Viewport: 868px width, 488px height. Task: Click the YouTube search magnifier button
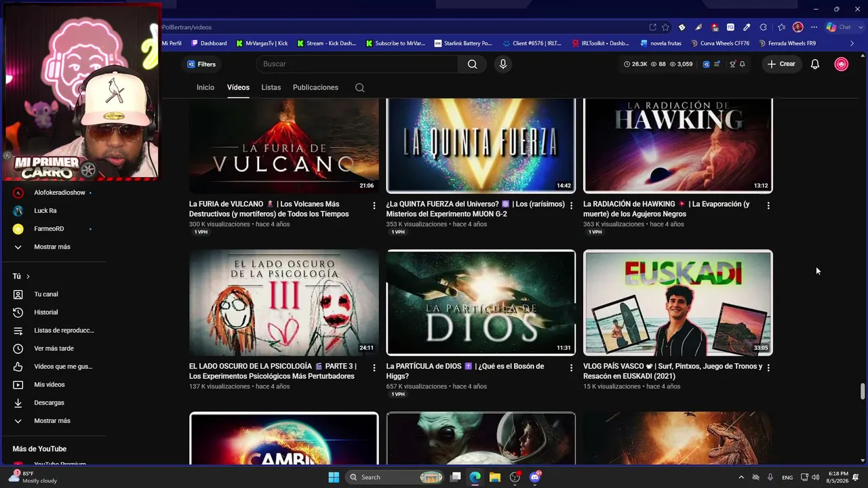point(472,64)
